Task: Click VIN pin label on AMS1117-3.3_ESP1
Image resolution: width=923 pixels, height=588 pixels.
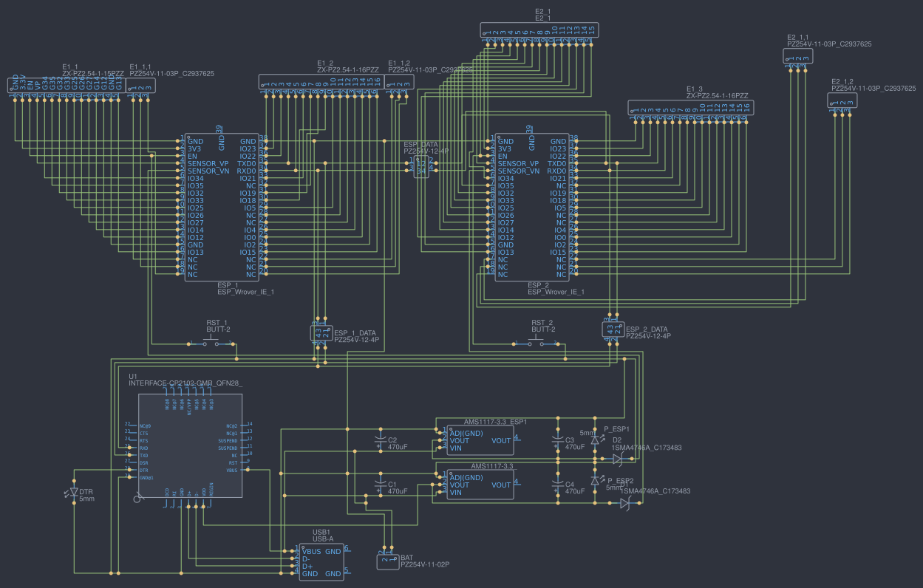Action: (456, 448)
